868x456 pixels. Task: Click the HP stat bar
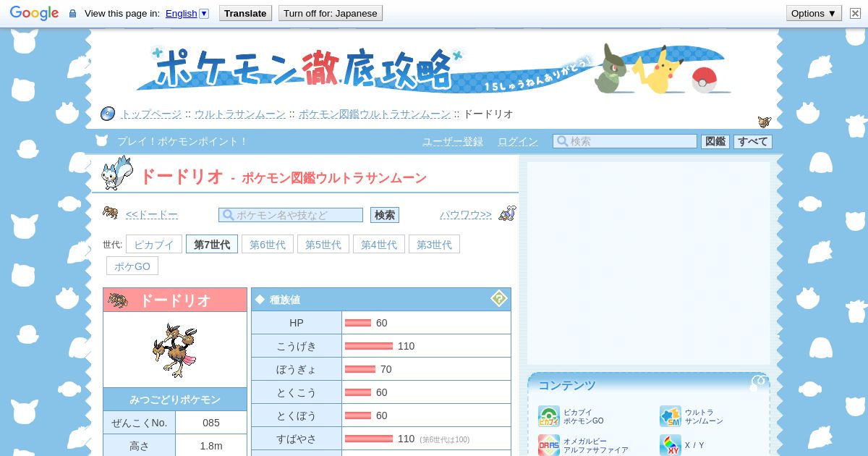[358, 323]
